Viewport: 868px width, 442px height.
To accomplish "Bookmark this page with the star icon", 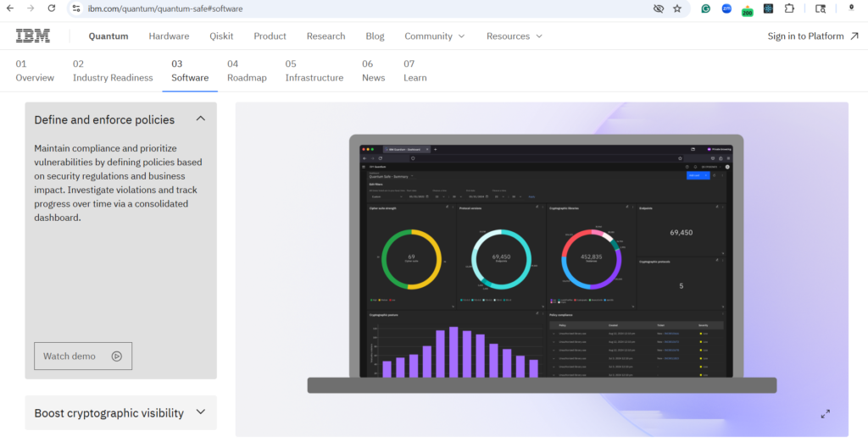I will pyautogui.click(x=677, y=8).
